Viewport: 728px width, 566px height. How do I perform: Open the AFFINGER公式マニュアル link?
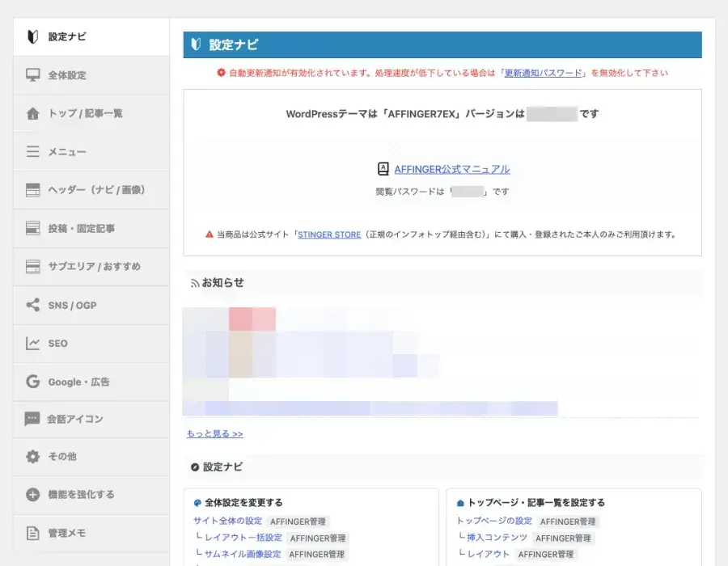tap(451, 169)
